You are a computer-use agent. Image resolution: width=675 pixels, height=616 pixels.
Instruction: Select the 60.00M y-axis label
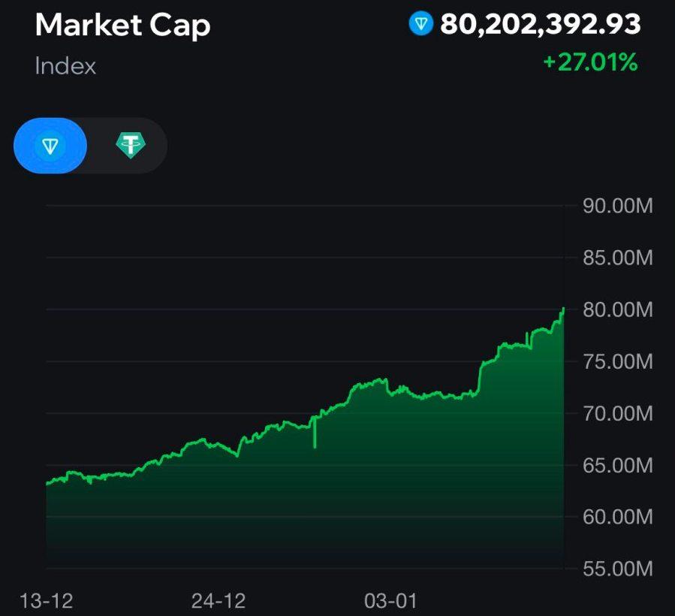tap(618, 517)
